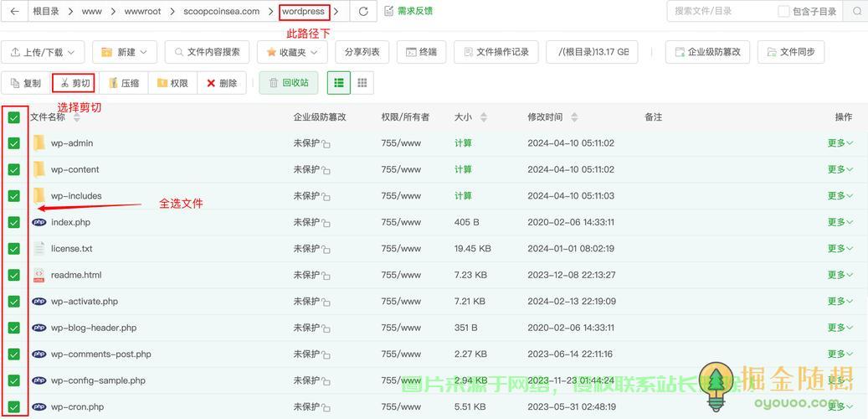Click the 需求反馈 feedback link
The height and width of the screenshot is (419, 868).
point(408,11)
